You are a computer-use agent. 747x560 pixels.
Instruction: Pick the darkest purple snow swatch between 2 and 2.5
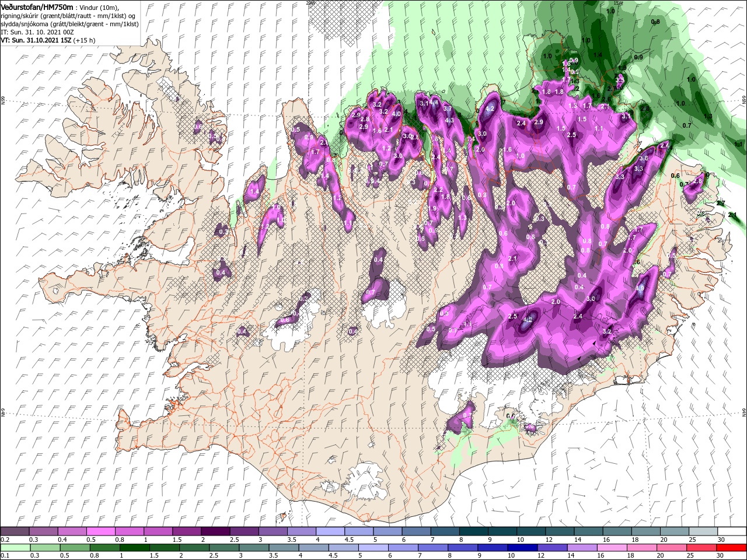point(215,531)
